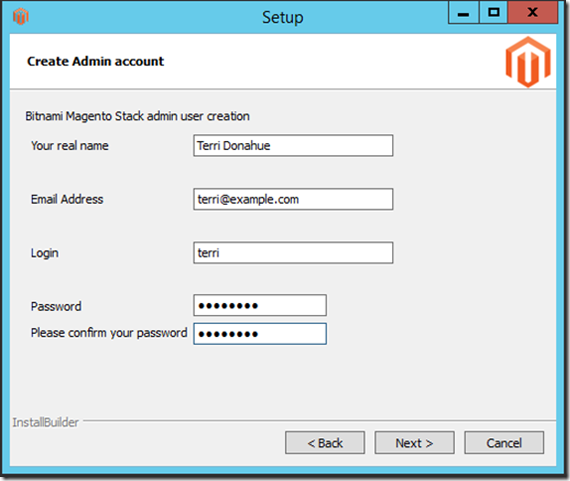This screenshot has width=570, height=481.
Task: Click the Create Admin account heading
Action: point(96,61)
